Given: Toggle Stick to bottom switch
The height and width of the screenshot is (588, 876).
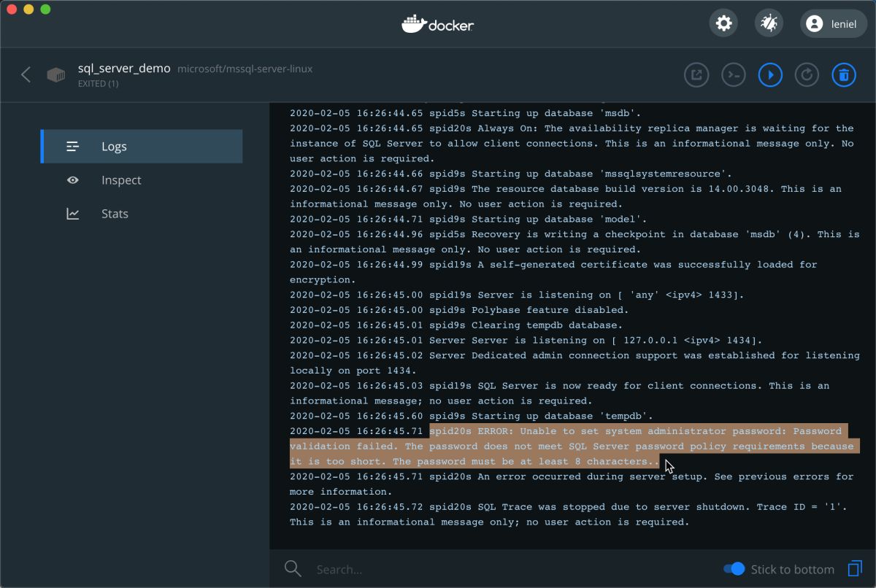Looking at the screenshot, I should pos(734,569).
